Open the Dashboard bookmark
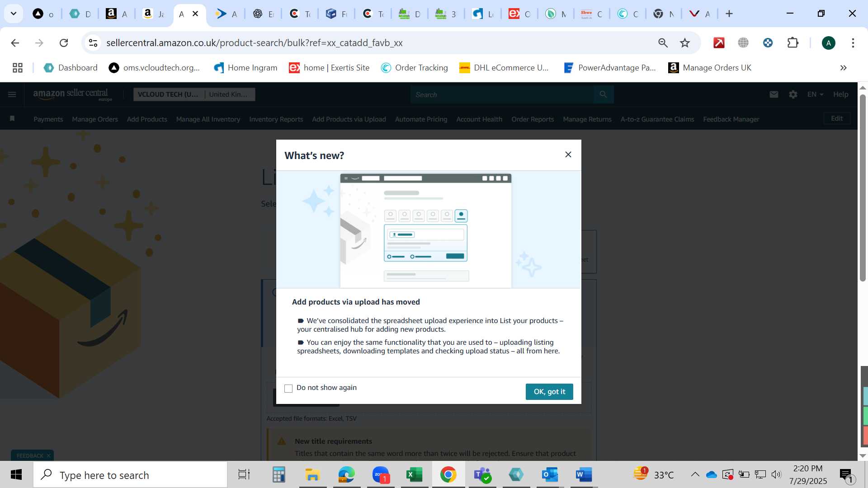Screen dimensions: 868x488 click(70, 68)
